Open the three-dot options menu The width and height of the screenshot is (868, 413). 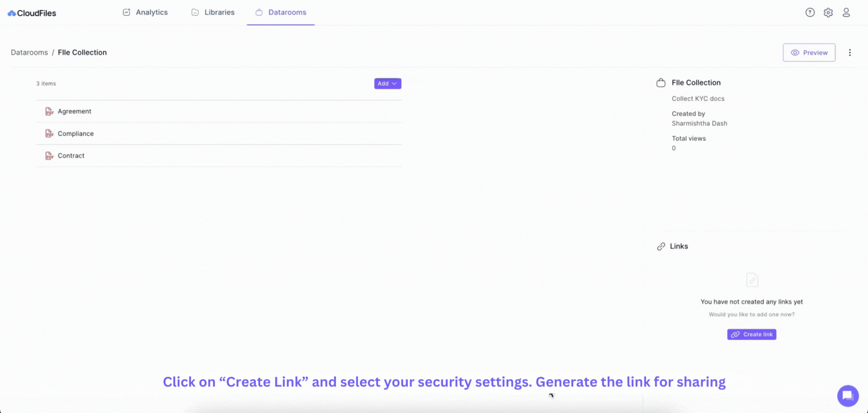tap(850, 52)
